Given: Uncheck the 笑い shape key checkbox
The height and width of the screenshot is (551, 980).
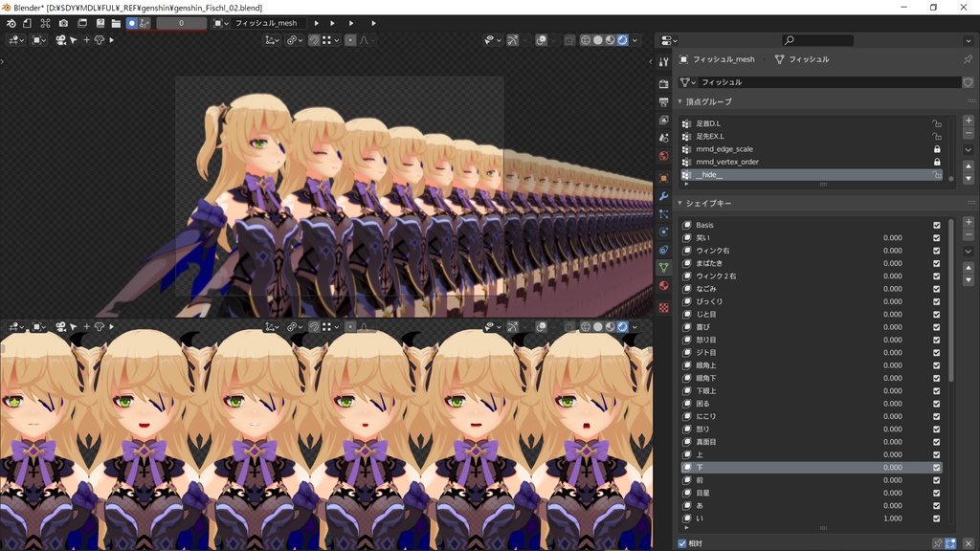Looking at the screenshot, I should click(x=936, y=237).
